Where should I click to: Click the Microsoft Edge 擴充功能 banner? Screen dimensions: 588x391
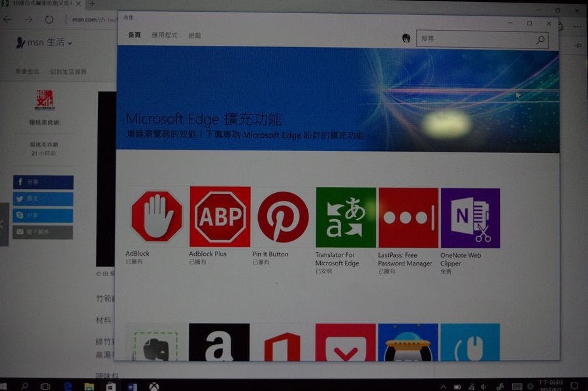[x=338, y=99]
